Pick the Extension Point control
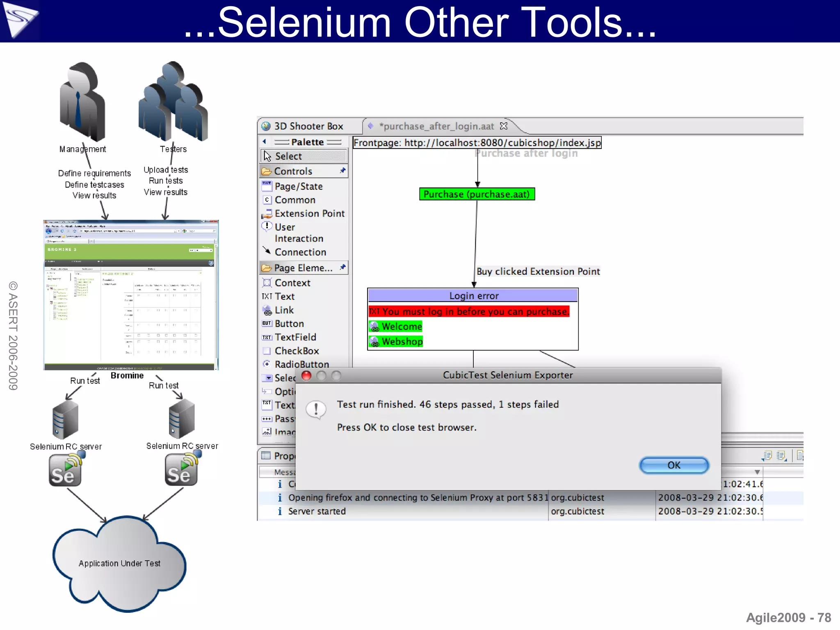 (304, 213)
